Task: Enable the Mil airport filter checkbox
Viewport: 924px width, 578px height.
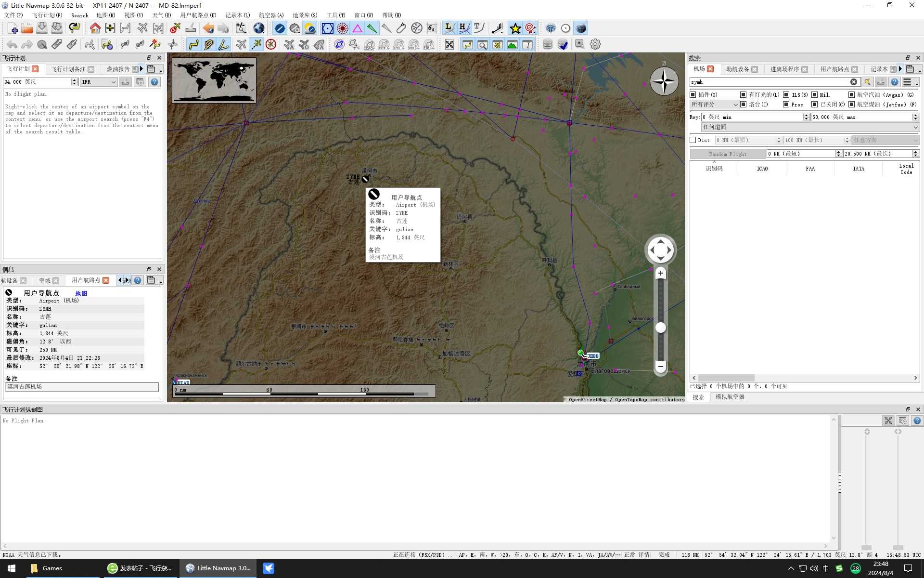Action: [x=815, y=94]
